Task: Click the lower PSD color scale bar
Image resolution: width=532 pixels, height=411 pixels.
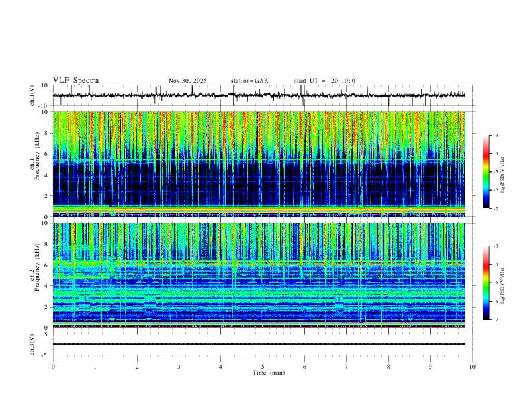Action: [x=486, y=283]
